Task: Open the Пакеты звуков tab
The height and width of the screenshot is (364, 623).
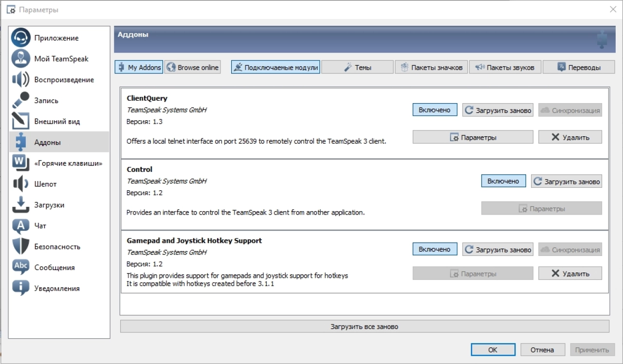Action: pyautogui.click(x=505, y=67)
